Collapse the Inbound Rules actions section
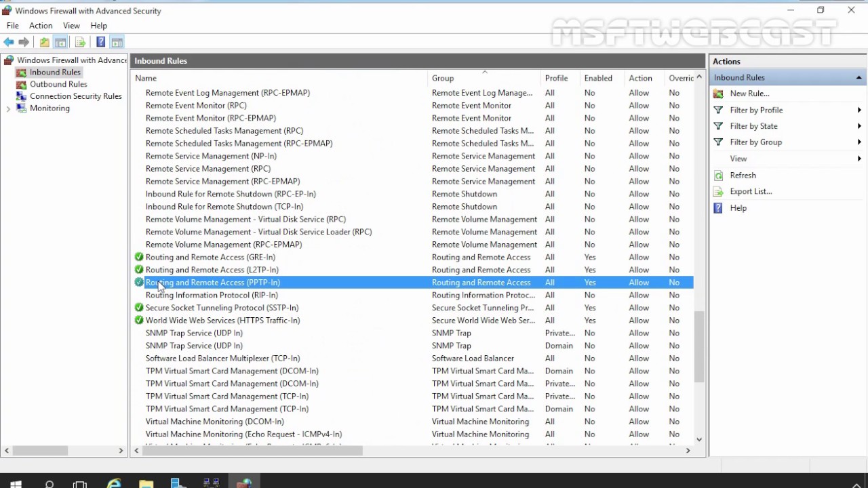 click(x=859, y=77)
